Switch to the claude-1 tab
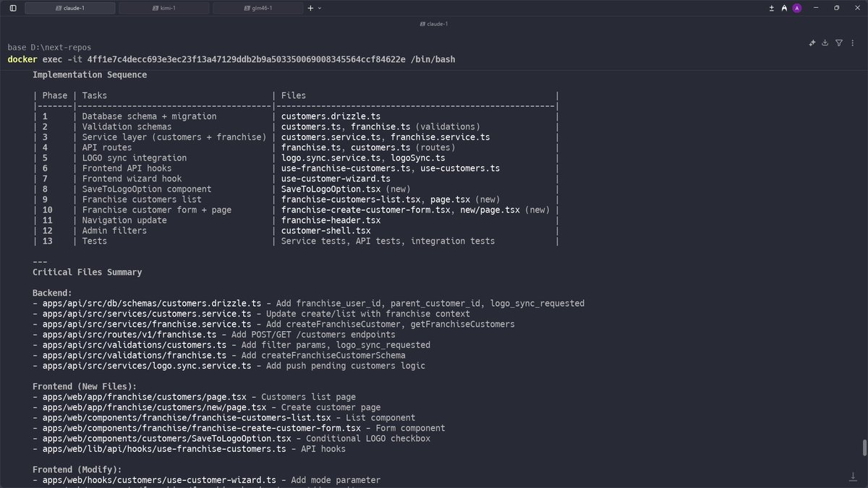The height and width of the screenshot is (488, 868). (70, 8)
